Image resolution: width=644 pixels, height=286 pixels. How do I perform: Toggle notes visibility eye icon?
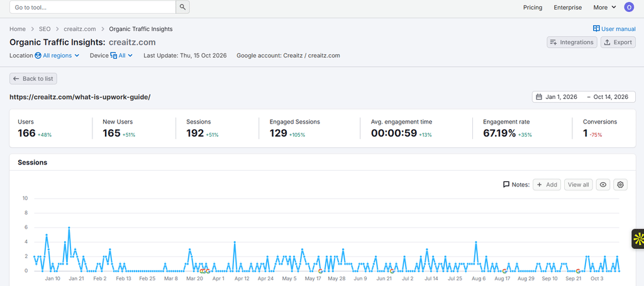603,185
